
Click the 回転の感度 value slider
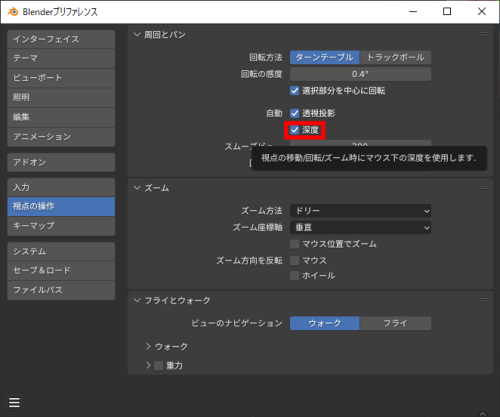pyautogui.click(x=360, y=74)
